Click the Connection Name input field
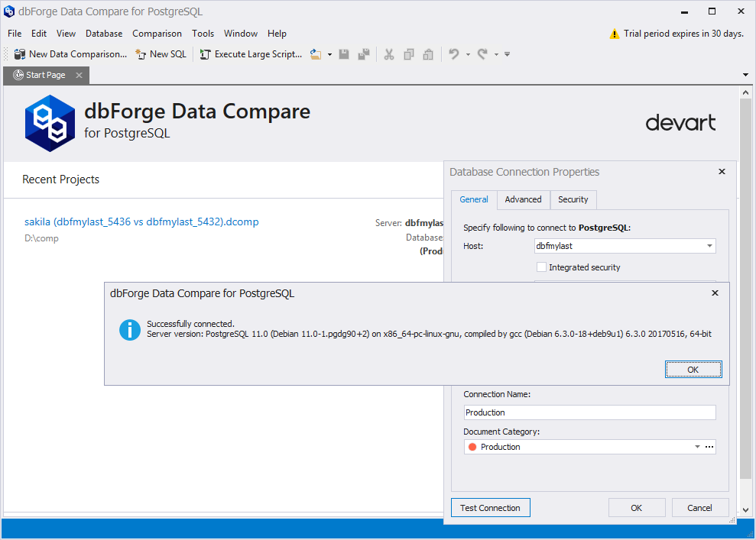 click(x=589, y=412)
